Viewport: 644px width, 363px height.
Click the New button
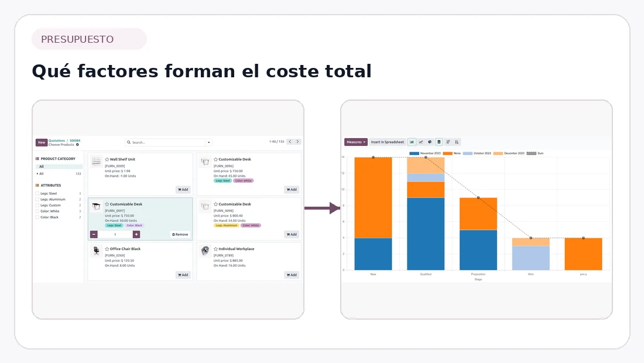(42, 142)
